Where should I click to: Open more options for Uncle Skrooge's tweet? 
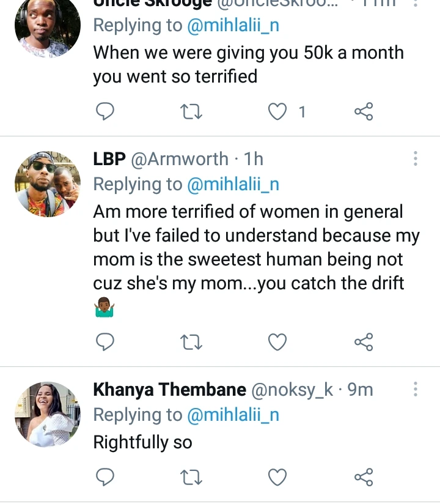click(x=416, y=3)
